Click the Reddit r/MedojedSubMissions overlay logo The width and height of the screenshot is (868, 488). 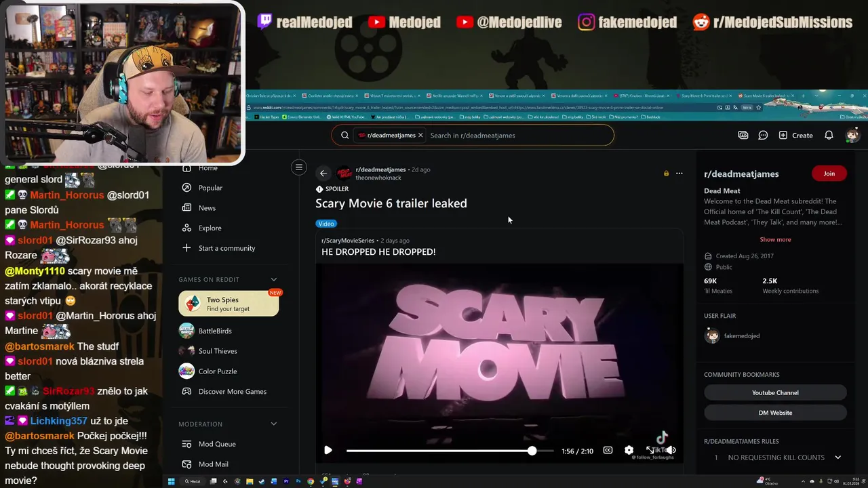coord(701,22)
